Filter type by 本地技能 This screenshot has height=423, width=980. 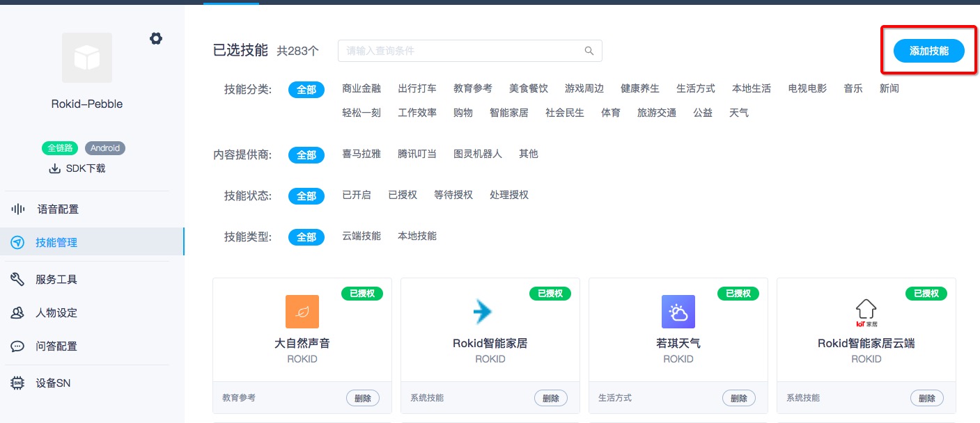point(417,236)
